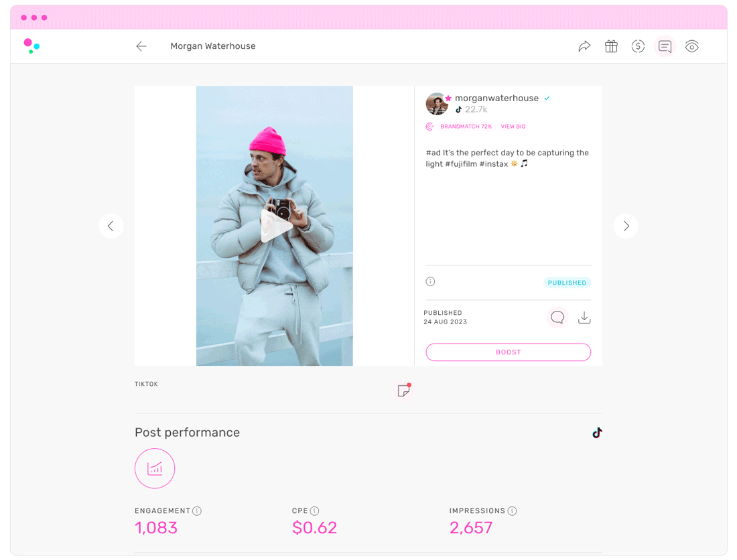Go back using the back arrow

click(141, 46)
